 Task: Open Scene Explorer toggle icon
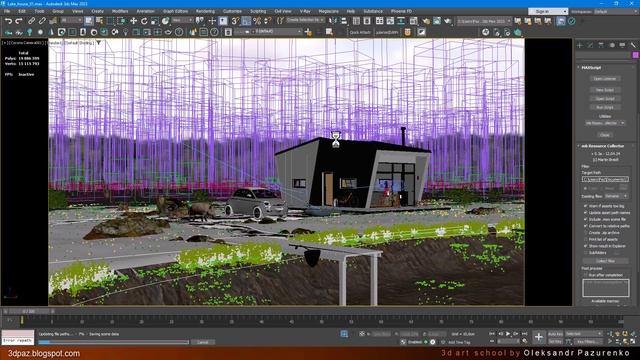(356, 21)
